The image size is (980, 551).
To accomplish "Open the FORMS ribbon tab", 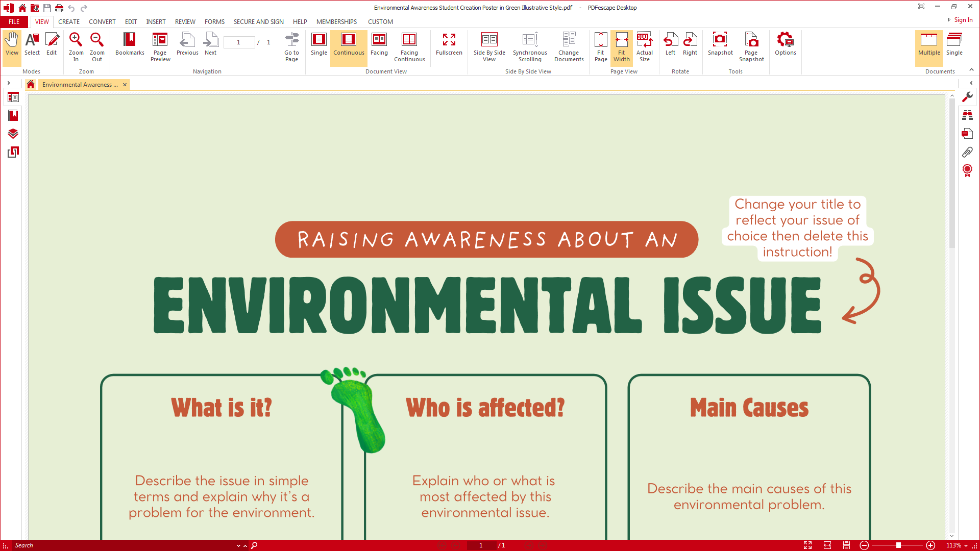I will coord(214,22).
